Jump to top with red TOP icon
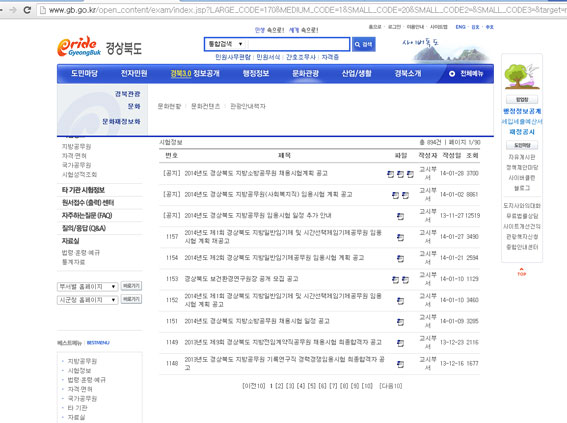567x423 pixels. (x=521, y=272)
